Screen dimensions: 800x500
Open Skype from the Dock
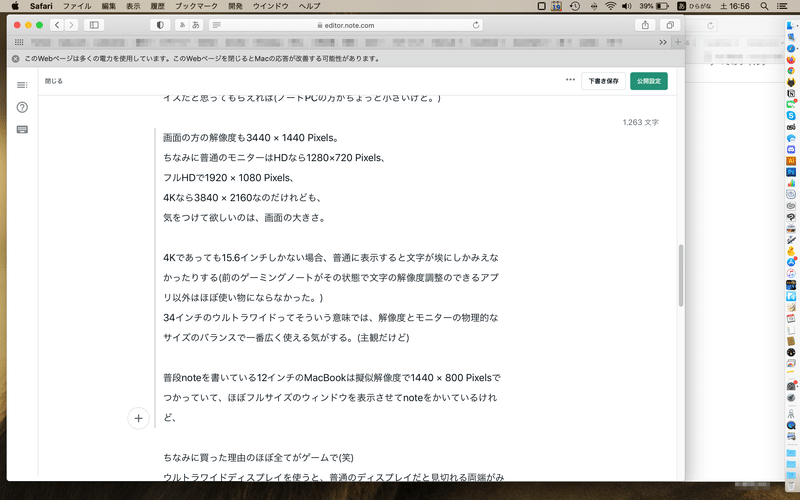[791, 116]
